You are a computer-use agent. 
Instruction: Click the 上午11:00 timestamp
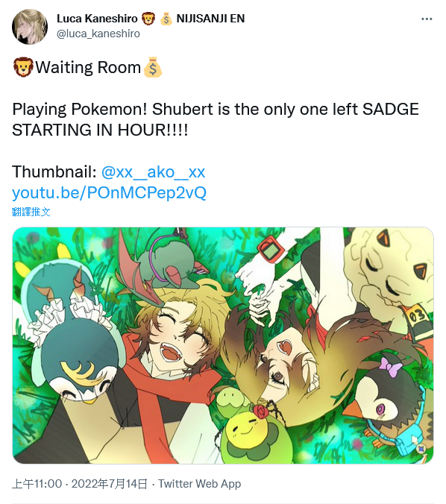coord(37,484)
